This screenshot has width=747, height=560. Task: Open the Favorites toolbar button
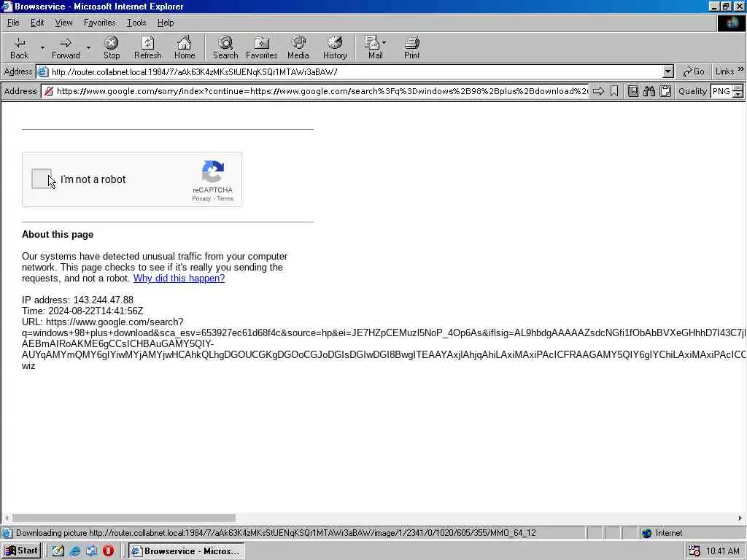pyautogui.click(x=262, y=47)
